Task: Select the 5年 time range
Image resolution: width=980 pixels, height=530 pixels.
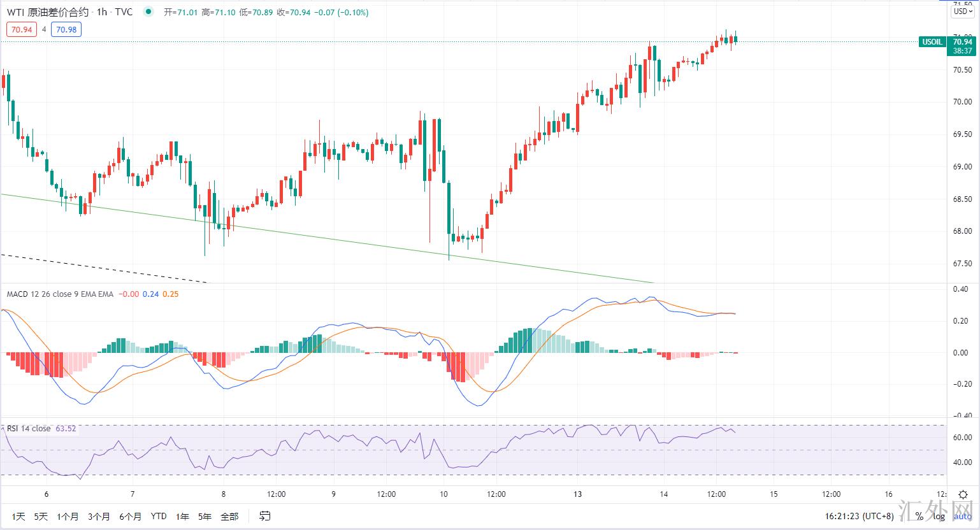Action: tap(205, 516)
